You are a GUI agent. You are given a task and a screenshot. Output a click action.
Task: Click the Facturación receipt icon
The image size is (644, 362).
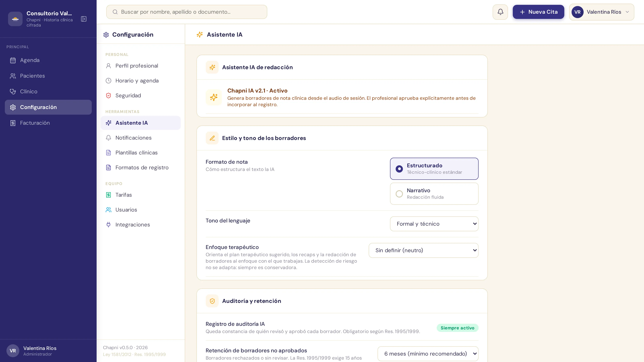coord(13,123)
